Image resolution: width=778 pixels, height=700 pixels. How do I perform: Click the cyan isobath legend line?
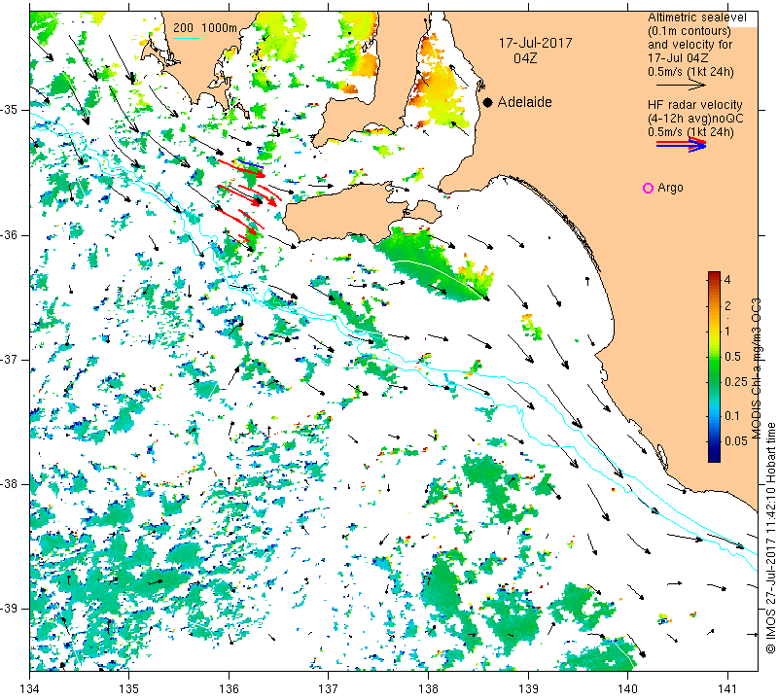pos(187,38)
